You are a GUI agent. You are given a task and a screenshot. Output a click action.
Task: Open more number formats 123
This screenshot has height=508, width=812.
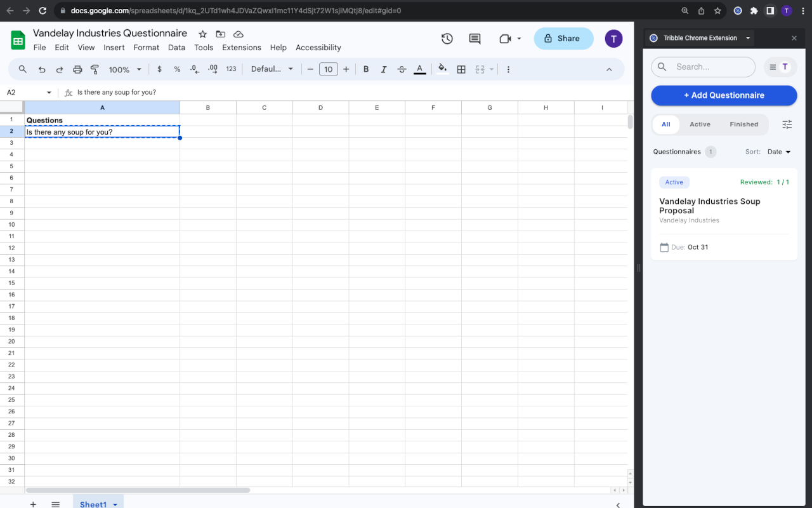(231, 69)
